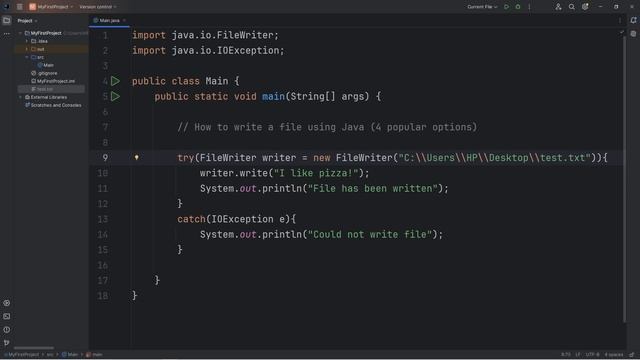The image size is (640, 360).
Task: Collapse the src folder
Action: 27,57
